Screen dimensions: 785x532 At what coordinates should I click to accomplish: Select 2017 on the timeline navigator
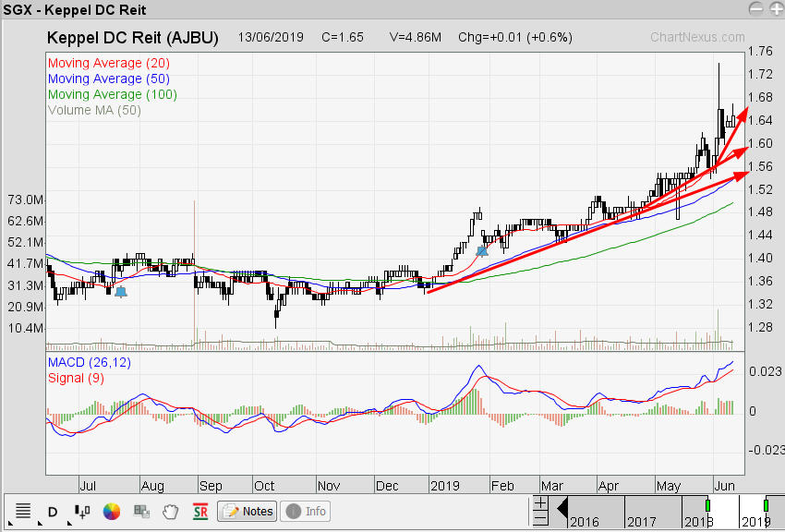(x=641, y=522)
